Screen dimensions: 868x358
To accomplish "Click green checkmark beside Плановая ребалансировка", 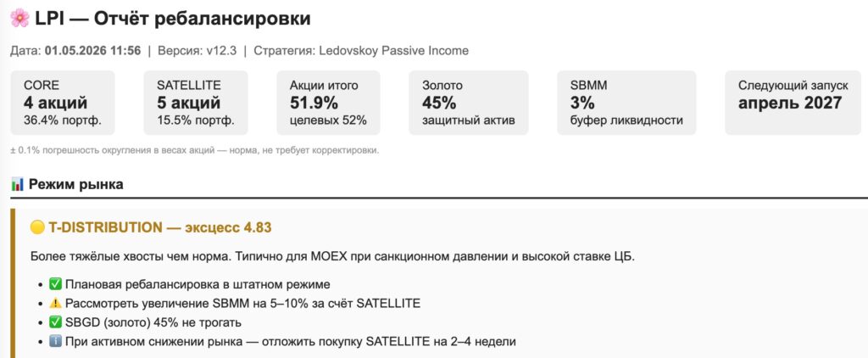I will click(55, 284).
